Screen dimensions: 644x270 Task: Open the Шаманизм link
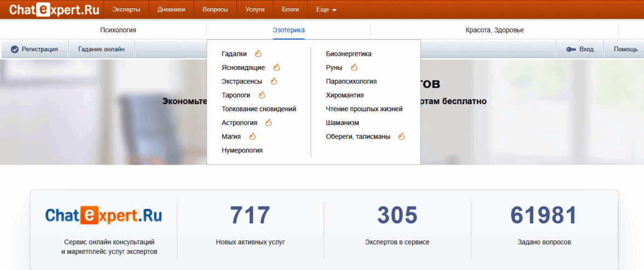[x=343, y=123]
